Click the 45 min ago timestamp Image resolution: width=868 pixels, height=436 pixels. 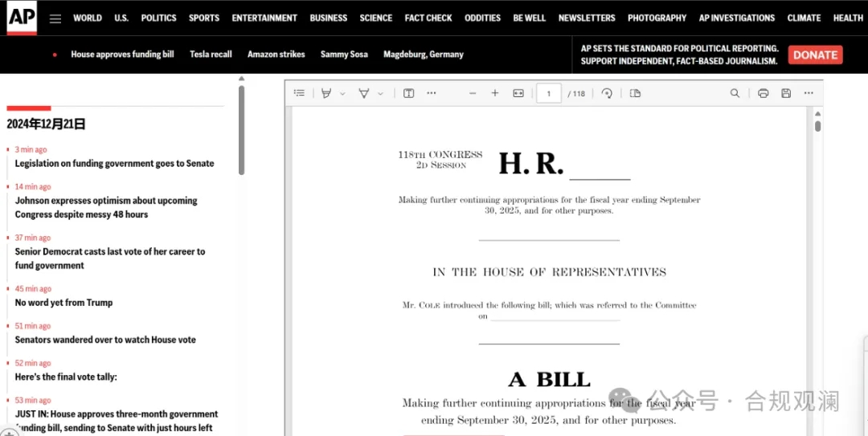point(33,289)
